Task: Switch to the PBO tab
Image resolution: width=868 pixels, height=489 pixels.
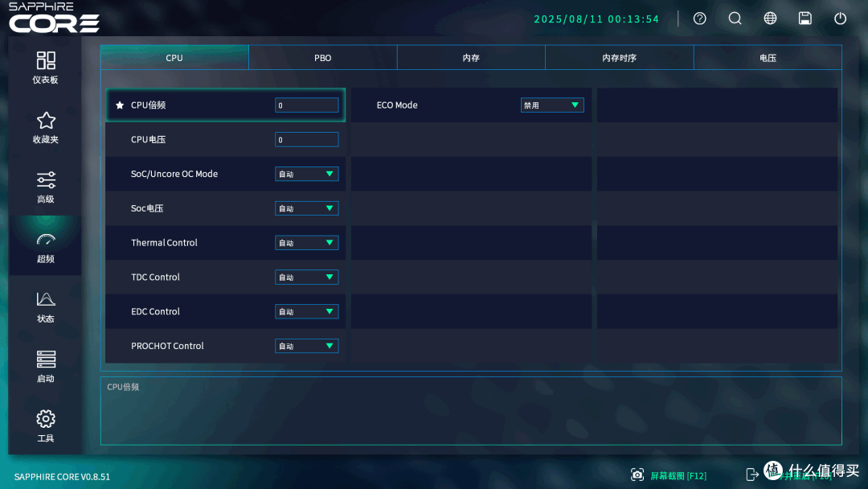Action: coord(323,58)
